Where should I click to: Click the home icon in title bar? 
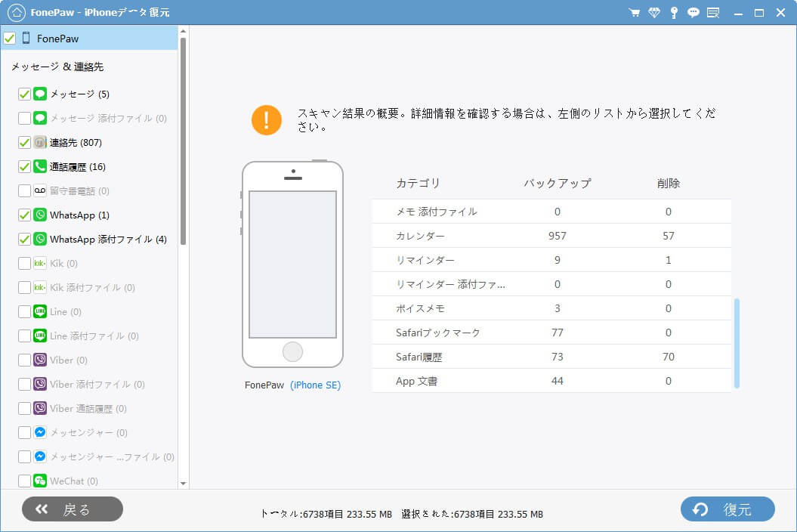[17, 12]
